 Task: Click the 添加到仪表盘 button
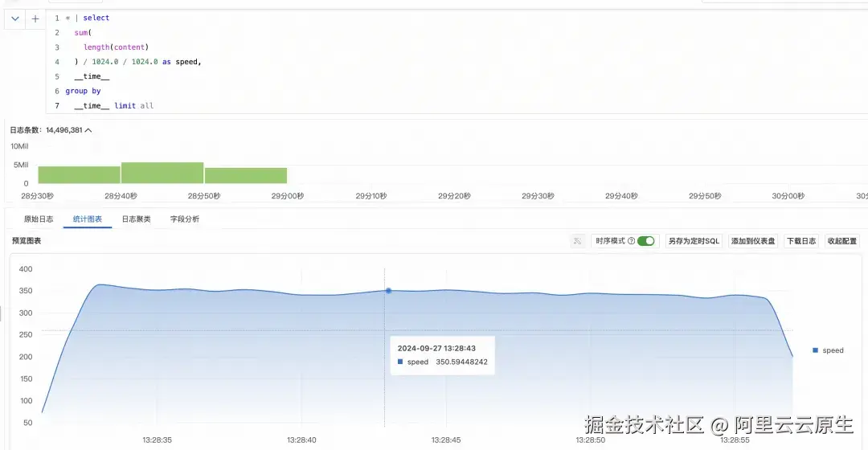[x=753, y=241]
